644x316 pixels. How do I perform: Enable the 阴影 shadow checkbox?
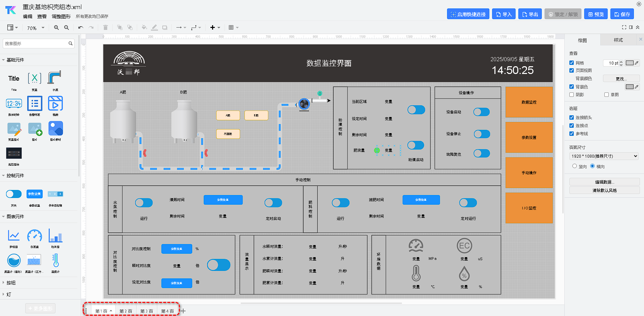coord(571,95)
